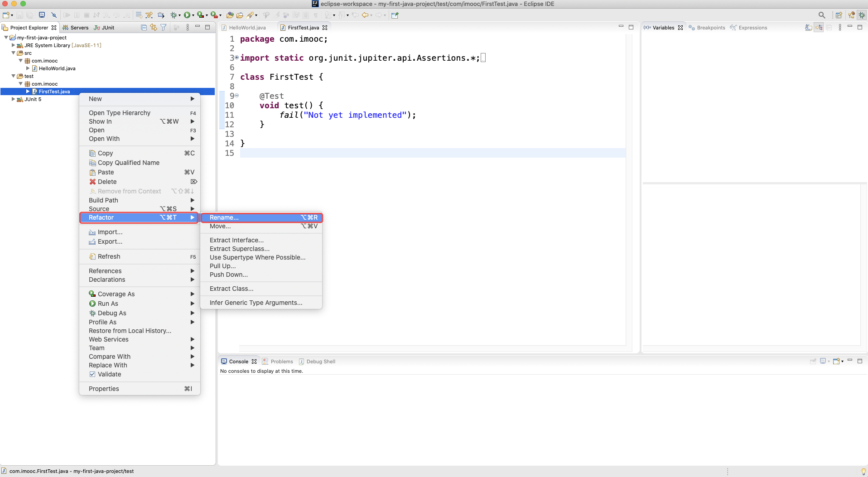Select Move... in the Refactor submenu
Screen dimensions: 868x477
[x=261, y=226]
